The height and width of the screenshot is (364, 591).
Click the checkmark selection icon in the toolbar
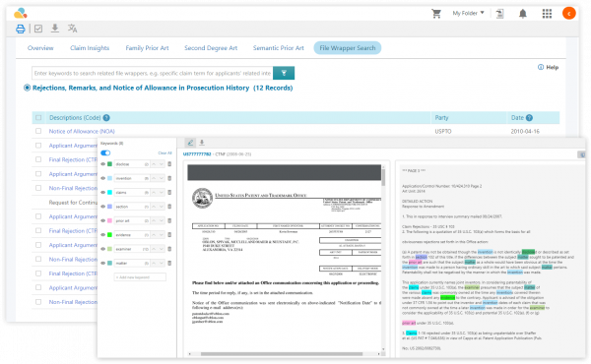point(38,29)
